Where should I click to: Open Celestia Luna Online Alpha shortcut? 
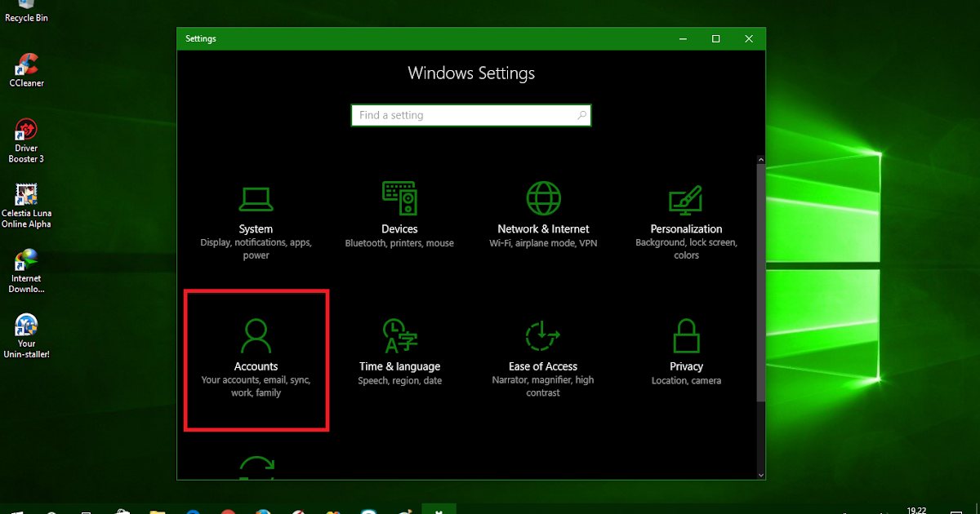click(x=26, y=200)
